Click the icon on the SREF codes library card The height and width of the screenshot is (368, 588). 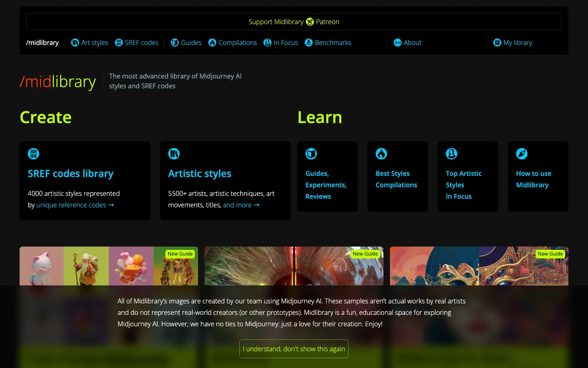pyautogui.click(x=33, y=154)
